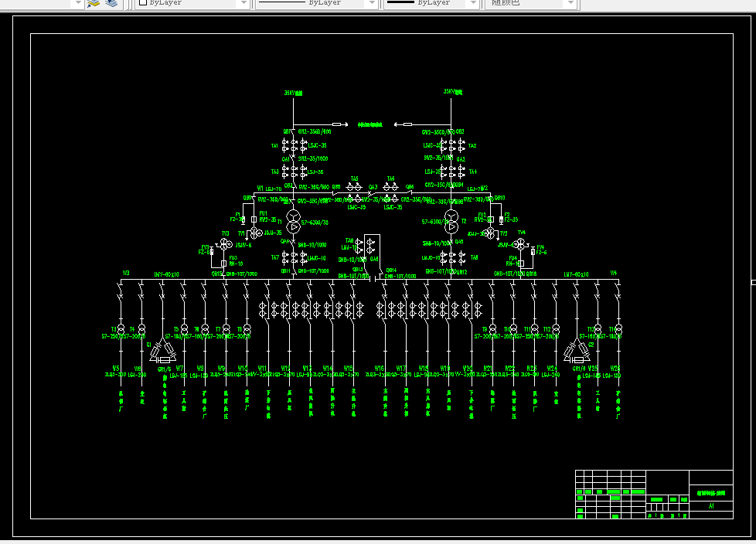Expand the linetype ByLayer dropdown arrow
756x544 pixels.
pos(372,3)
